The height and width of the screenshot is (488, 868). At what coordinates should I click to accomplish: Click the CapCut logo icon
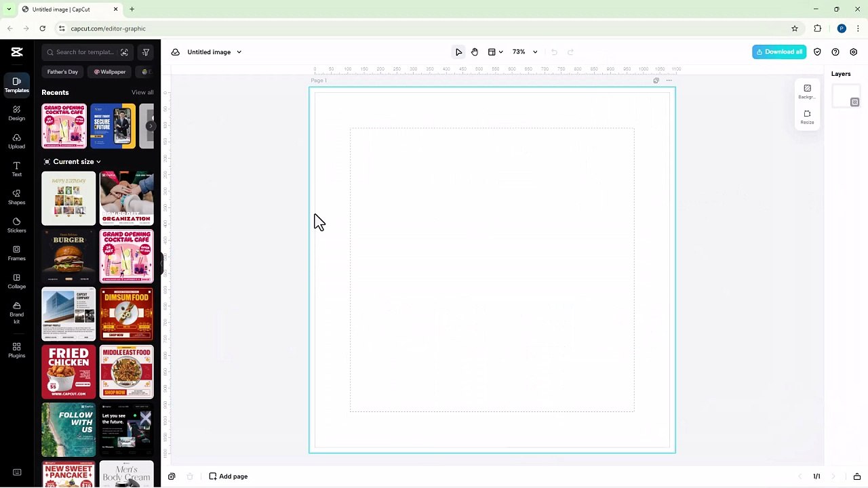pyautogui.click(x=17, y=52)
